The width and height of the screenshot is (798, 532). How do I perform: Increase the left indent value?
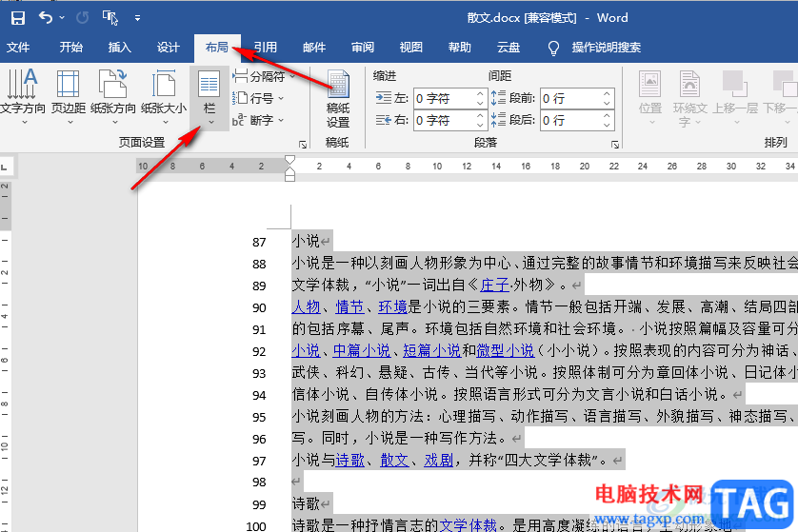pos(480,94)
